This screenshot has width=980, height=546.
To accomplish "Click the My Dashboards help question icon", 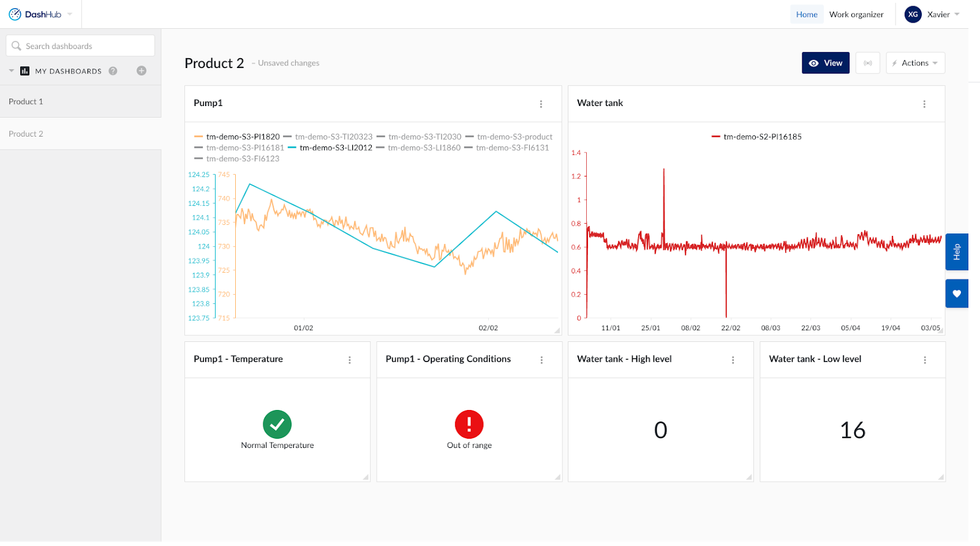I will point(113,71).
